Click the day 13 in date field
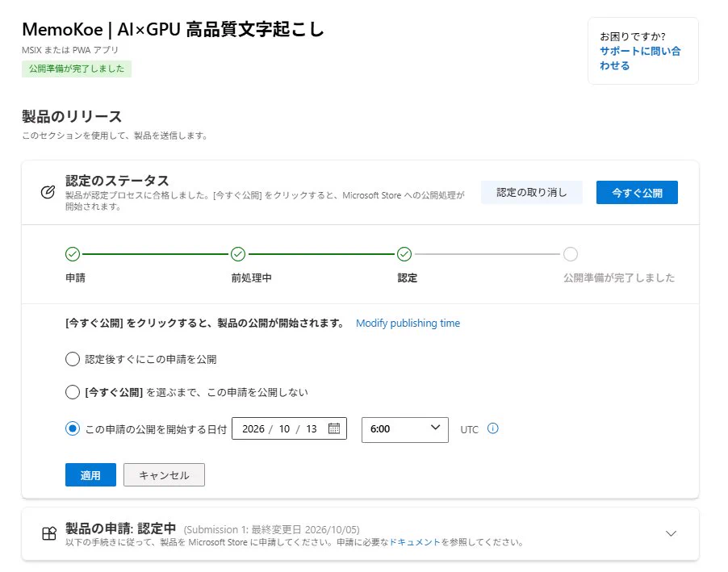The width and height of the screenshot is (728, 572). click(311, 428)
